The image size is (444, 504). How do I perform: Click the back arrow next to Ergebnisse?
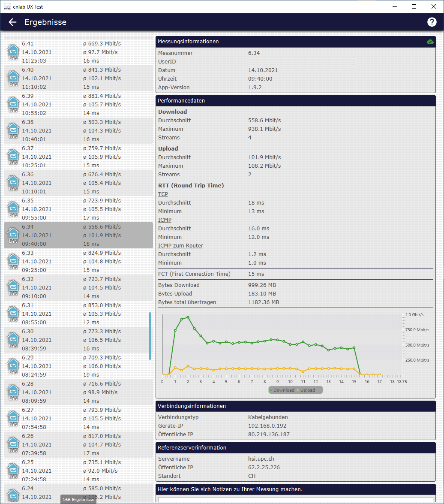pos(12,22)
